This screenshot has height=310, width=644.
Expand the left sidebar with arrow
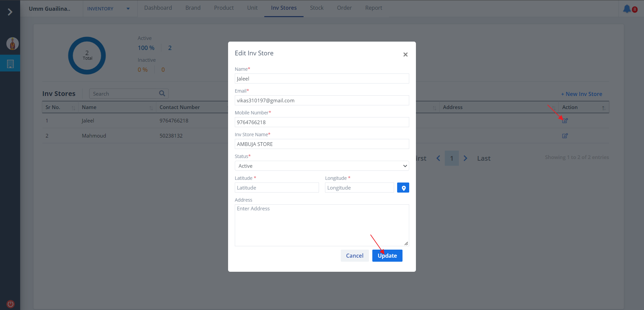click(10, 12)
